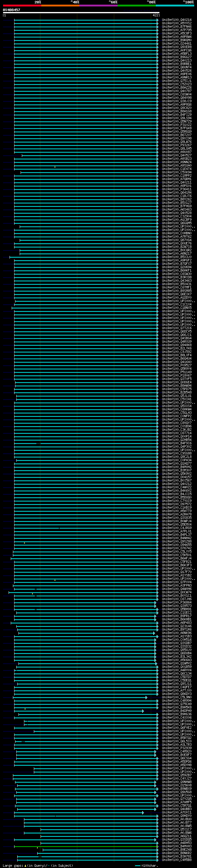Select the UniRef100_Q40526 label
The height and width of the screenshot is (868, 197).
[x=176, y=71]
